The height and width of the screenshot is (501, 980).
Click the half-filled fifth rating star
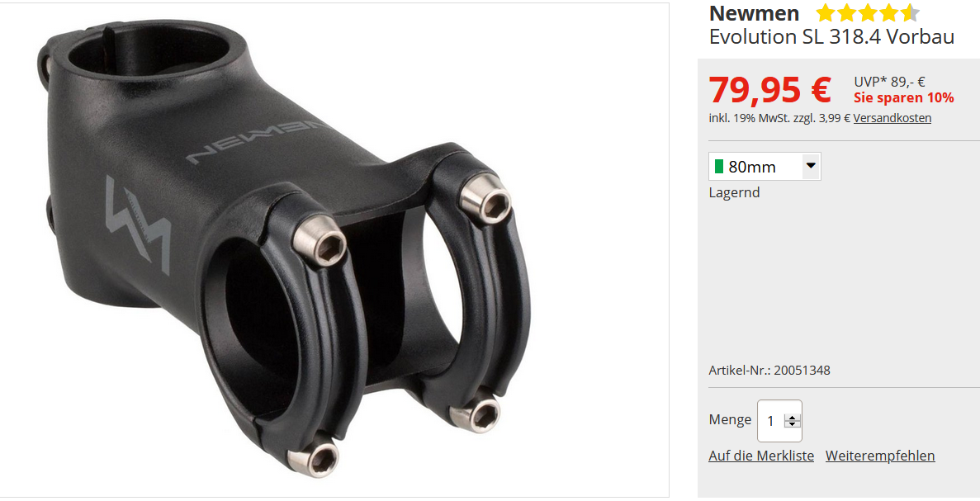pos(909,12)
